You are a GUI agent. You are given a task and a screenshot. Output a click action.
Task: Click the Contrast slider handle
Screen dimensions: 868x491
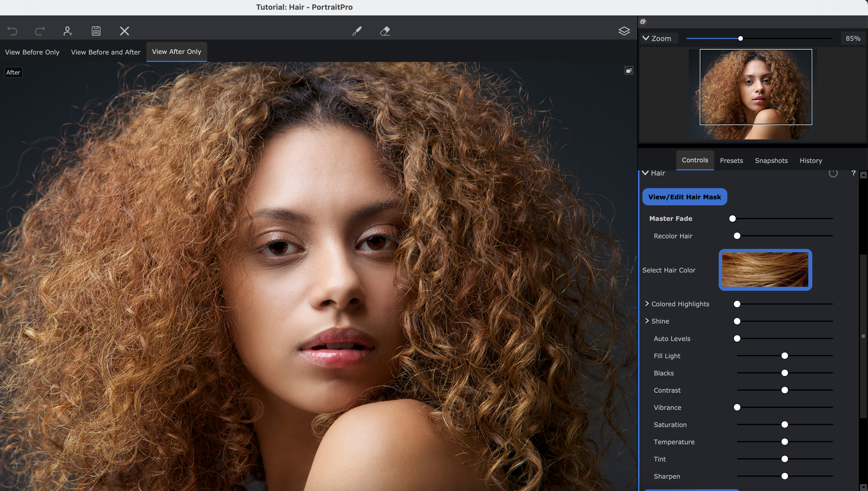pos(785,390)
